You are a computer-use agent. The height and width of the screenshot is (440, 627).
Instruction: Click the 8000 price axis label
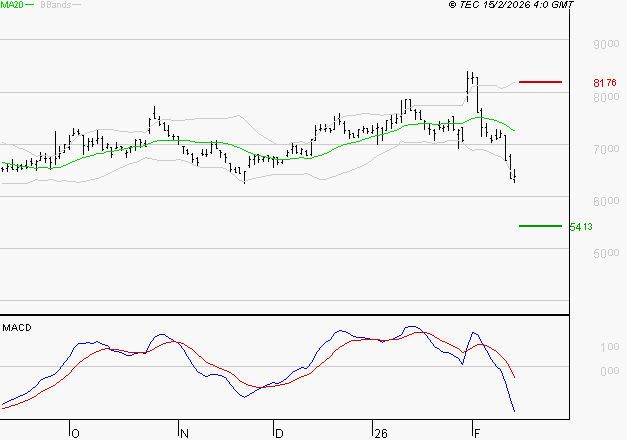point(606,97)
